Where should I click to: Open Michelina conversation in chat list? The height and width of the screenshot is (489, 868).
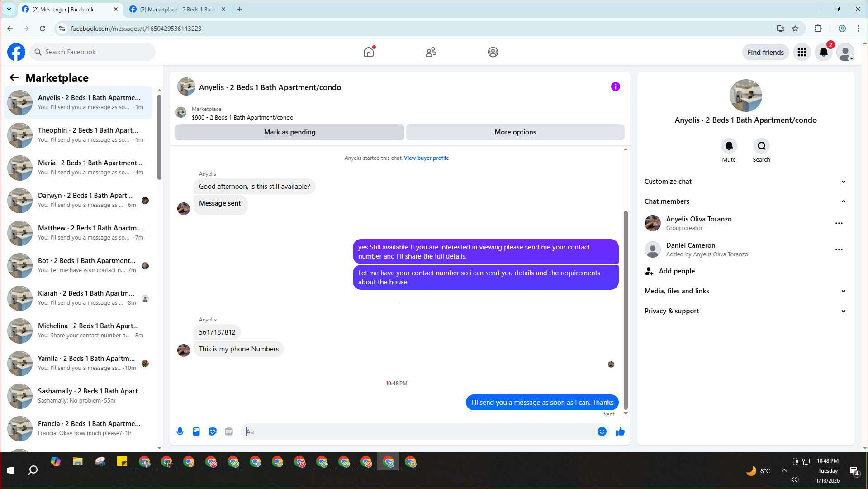[x=78, y=331]
